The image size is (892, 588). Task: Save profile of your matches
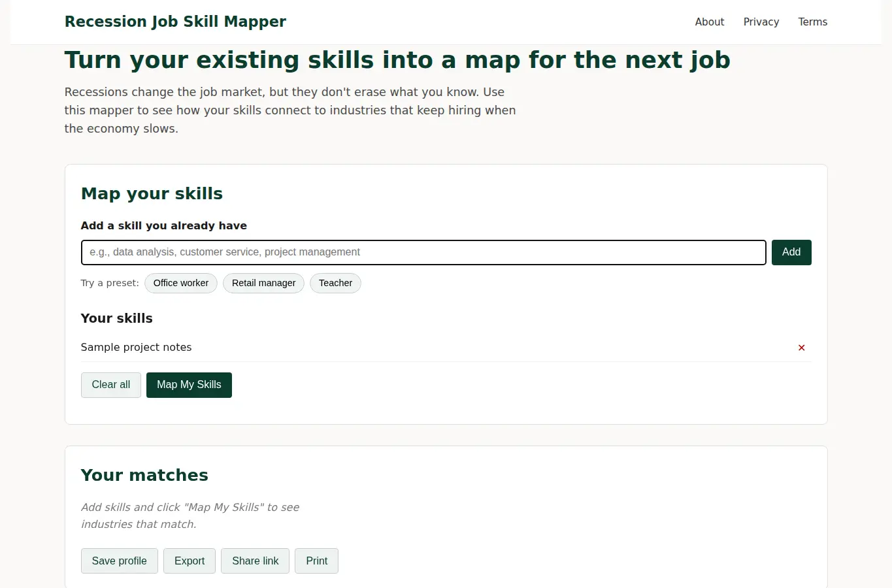pyautogui.click(x=120, y=561)
